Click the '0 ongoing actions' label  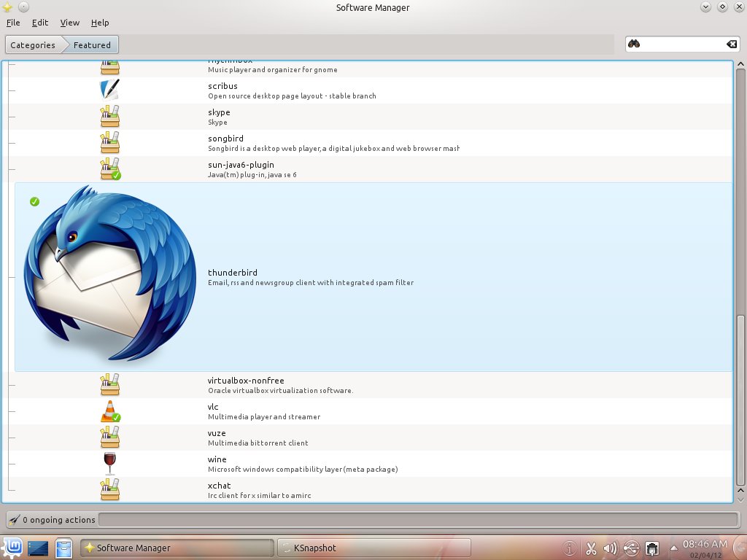tap(59, 519)
